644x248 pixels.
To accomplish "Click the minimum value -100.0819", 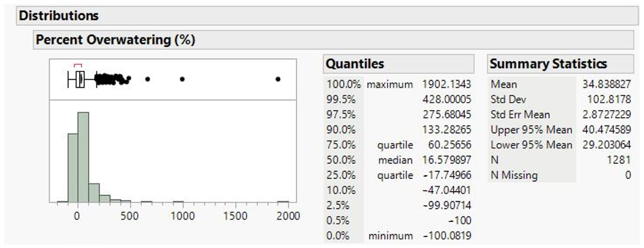I will [x=447, y=236].
